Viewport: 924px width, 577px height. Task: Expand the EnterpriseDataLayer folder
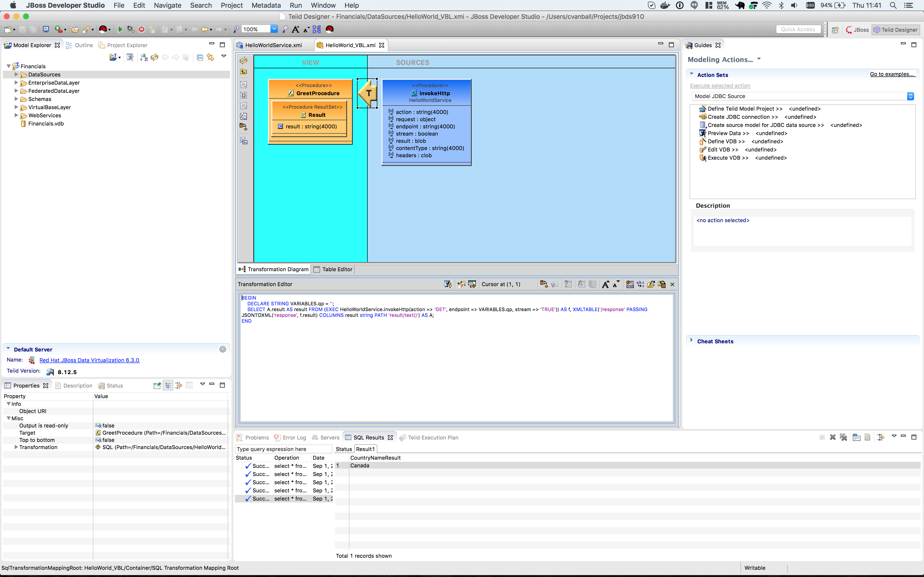[x=16, y=83]
